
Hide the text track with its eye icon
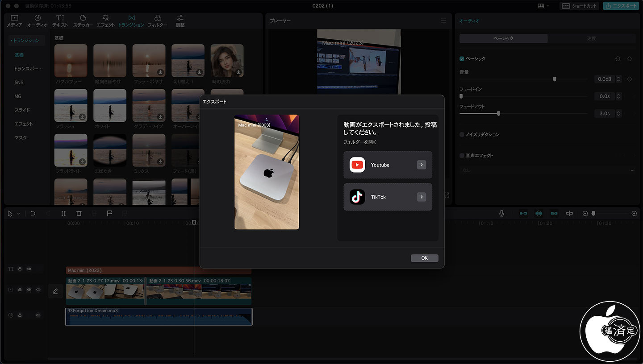(29, 269)
